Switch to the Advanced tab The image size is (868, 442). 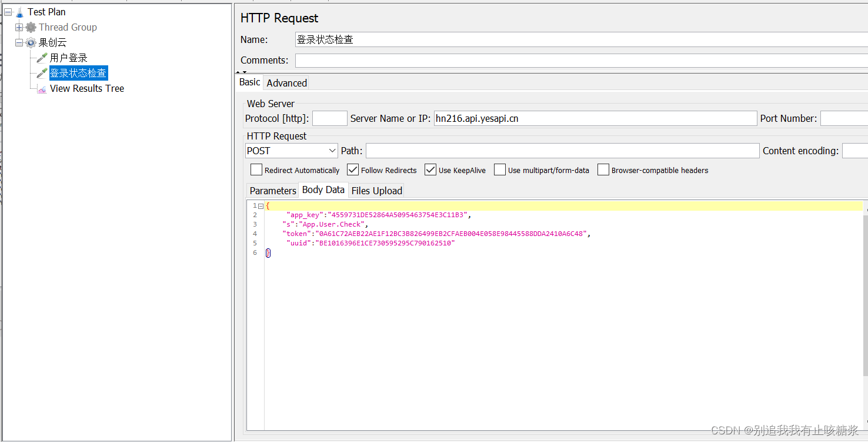286,83
